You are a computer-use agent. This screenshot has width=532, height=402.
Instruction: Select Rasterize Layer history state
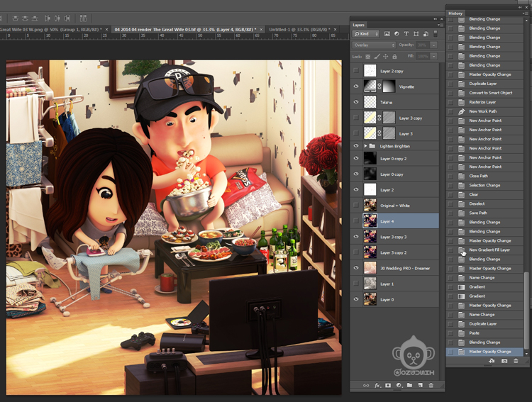pyautogui.click(x=485, y=102)
